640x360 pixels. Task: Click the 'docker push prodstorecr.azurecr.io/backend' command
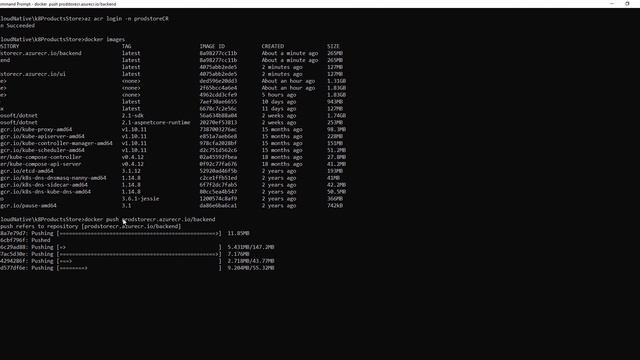(150, 220)
